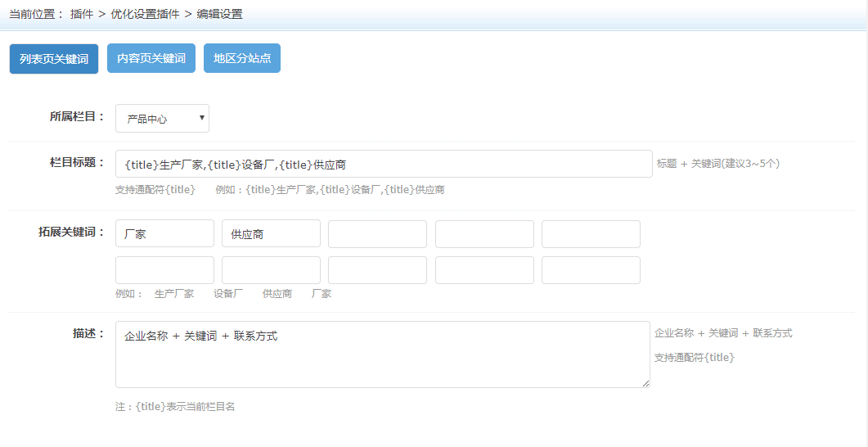Click the first 拓展关键词 field in the second row

point(164,270)
